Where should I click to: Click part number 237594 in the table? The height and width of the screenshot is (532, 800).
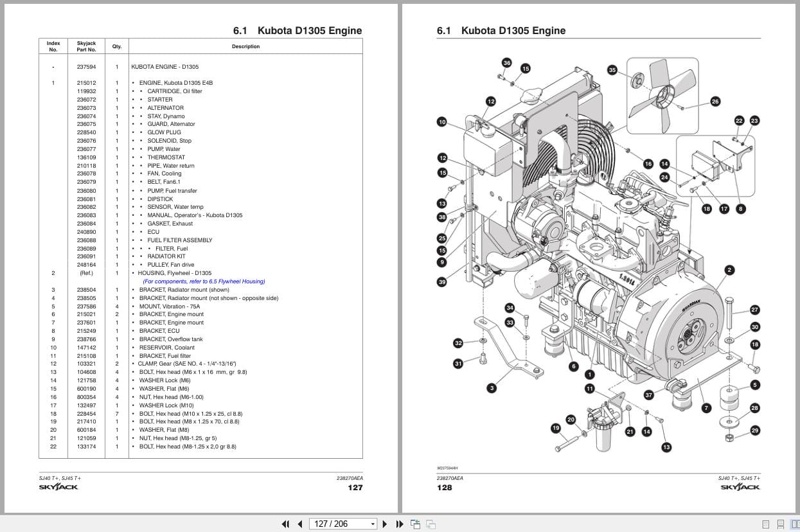[x=85, y=66]
